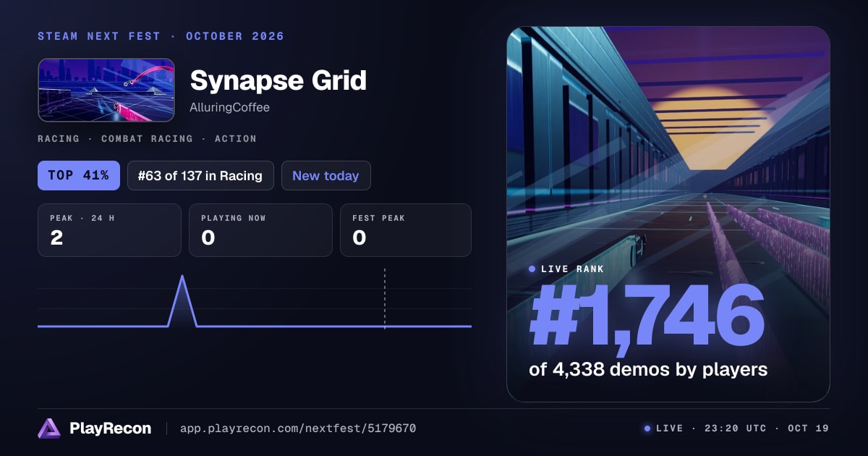This screenshot has height=456, width=868.
Task: Click the New today badge
Action: pos(325,175)
